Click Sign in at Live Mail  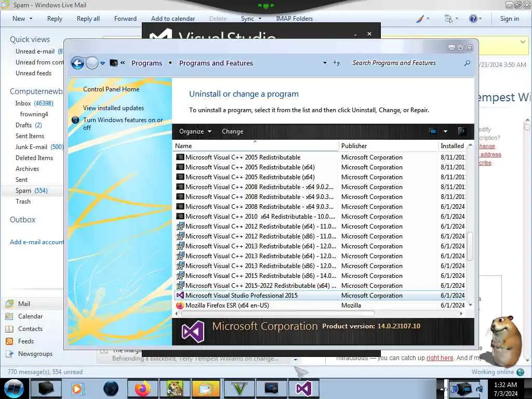[x=509, y=19]
